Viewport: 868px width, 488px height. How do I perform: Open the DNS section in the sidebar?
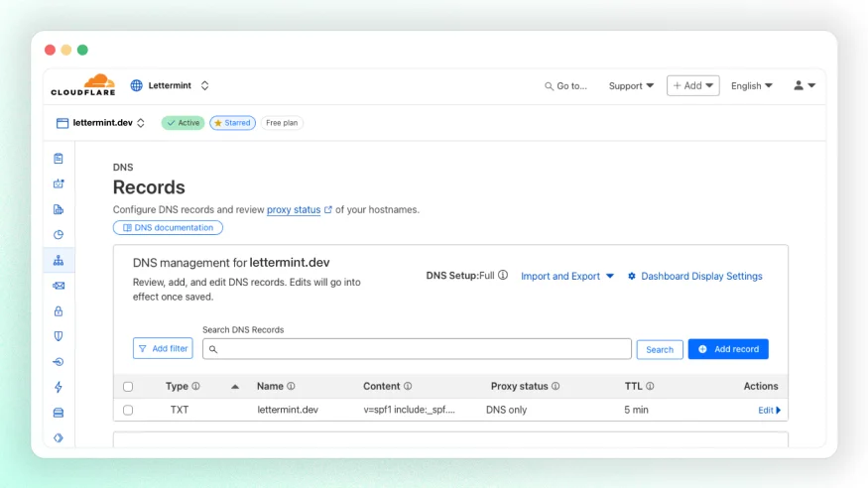59,261
